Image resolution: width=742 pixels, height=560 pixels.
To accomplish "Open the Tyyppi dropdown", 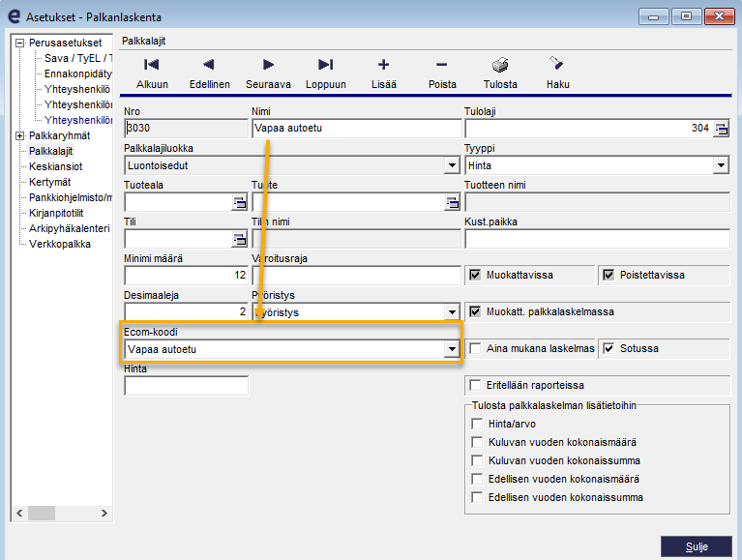I will click(721, 165).
